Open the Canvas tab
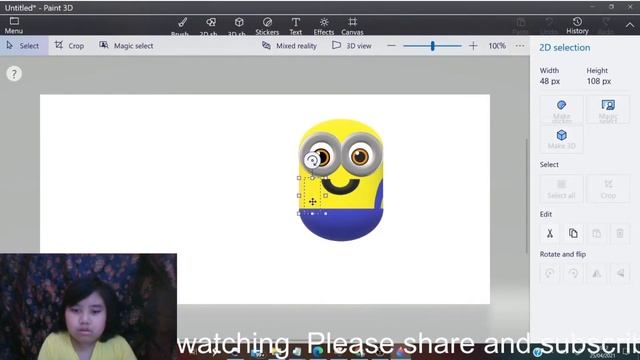Image resolution: width=640 pixels, height=360 pixels. click(352, 26)
